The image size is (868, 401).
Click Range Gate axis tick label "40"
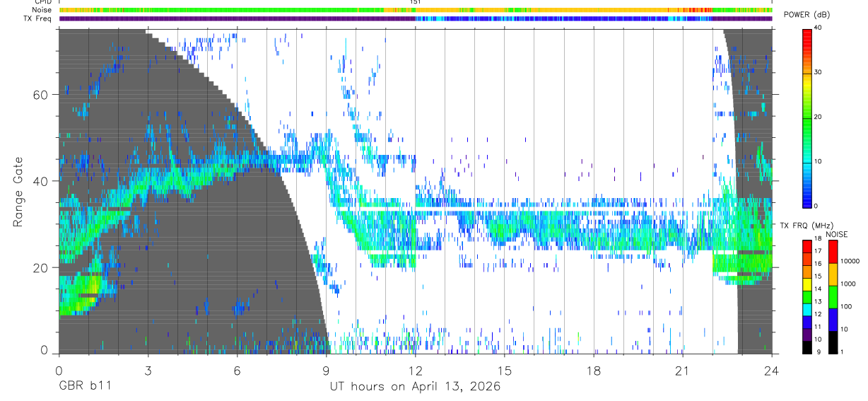pos(42,181)
